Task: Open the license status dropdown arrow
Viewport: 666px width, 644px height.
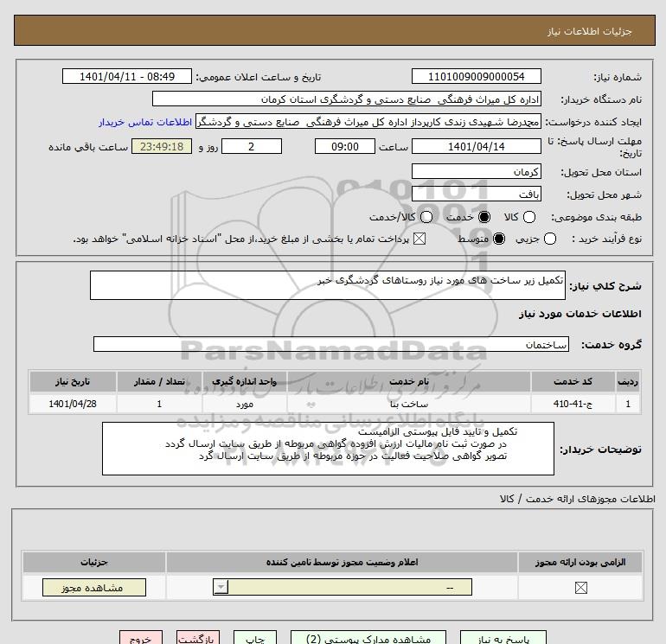Action: tap(221, 587)
